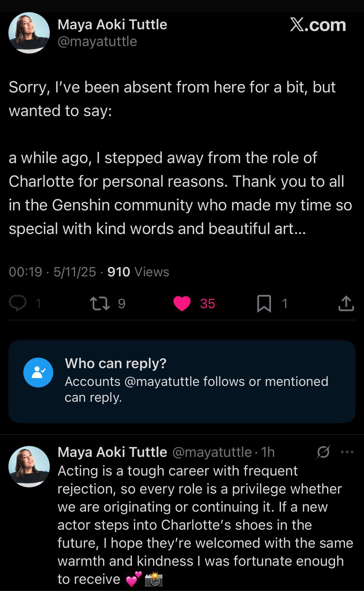This screenshot has height=591, width=364.
Task: Click the Grok icon on the reply
Action: (x=323, y=452)
